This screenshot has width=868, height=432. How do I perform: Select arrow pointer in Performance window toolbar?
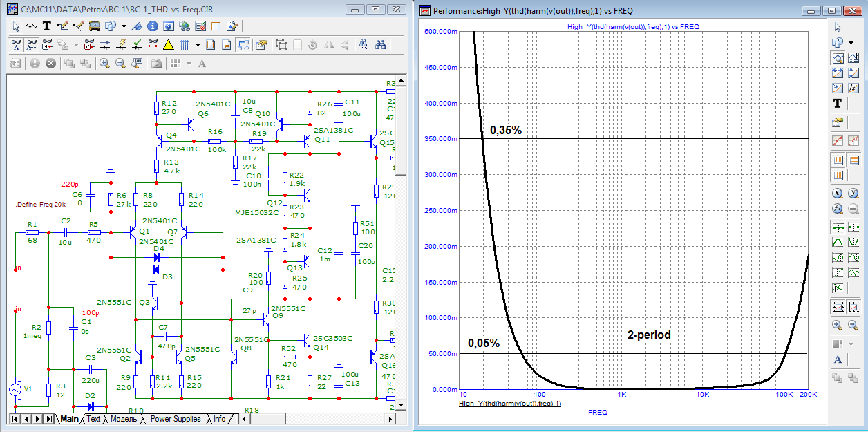[838, 28]
